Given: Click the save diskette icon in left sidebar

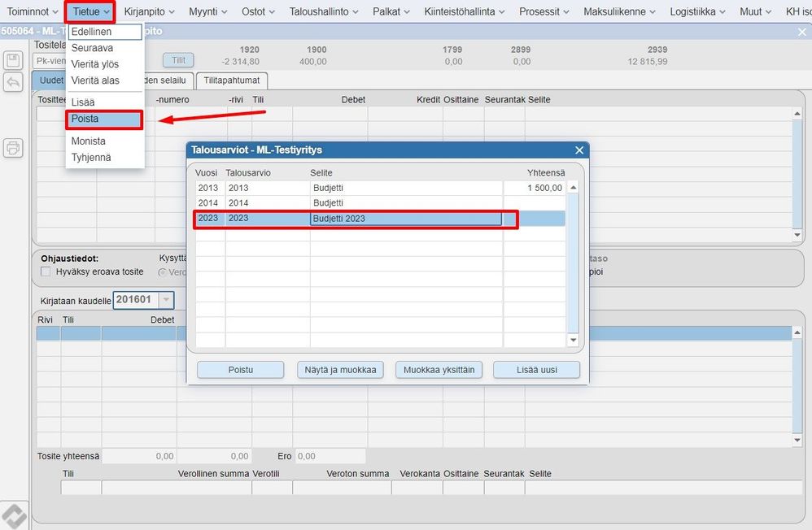Looking at the screenshot, I should [13, 60].
